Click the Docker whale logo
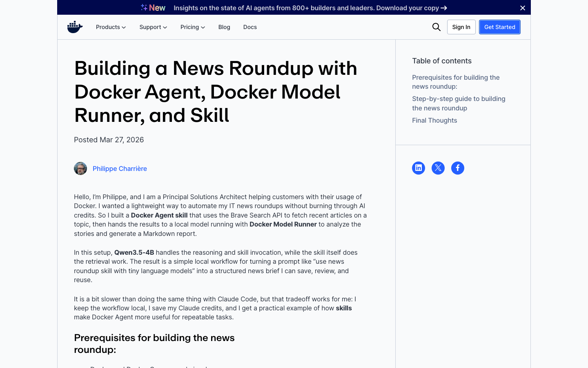This screenshot has height=368, width=588. click(75, 27)
